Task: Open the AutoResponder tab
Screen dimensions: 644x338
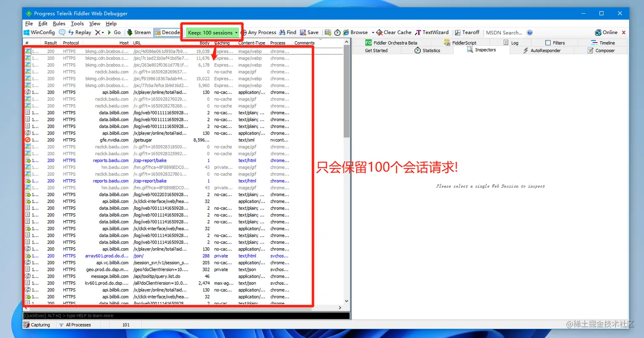Action: (x=542, y=50)
